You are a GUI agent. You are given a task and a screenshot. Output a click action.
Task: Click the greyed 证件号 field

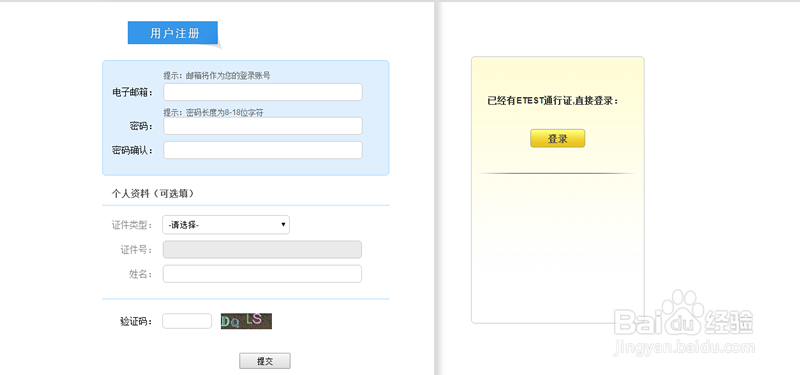tap(262, 249)
